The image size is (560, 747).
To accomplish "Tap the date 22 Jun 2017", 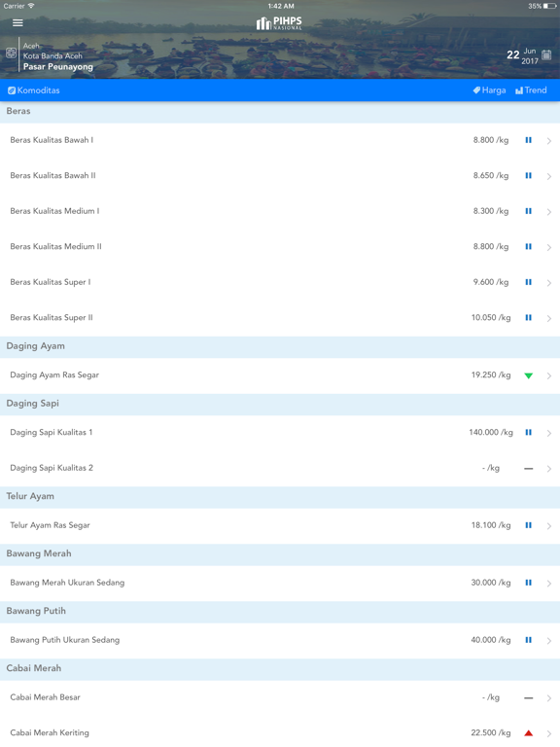I will pos(522,55).
